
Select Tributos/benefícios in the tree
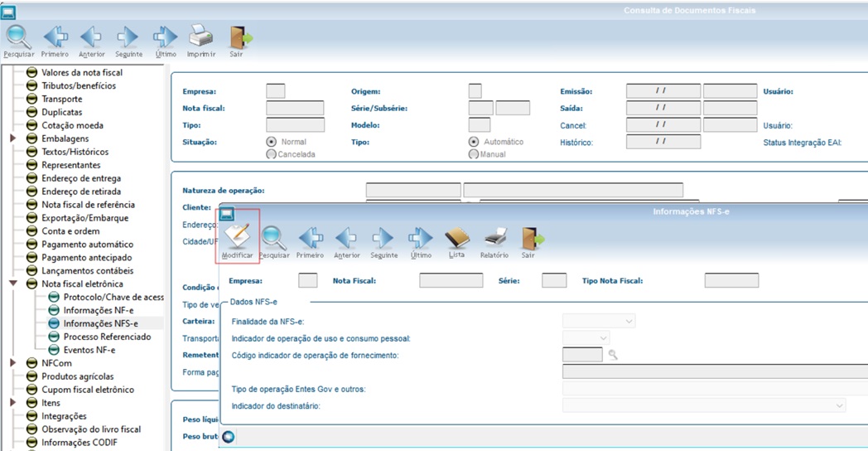(x=79, y=85)
